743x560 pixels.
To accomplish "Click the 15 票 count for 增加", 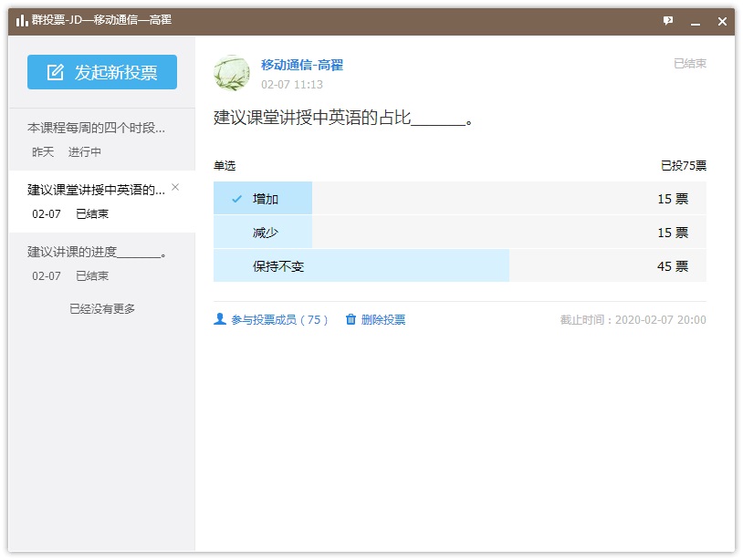I will [673, 199].
